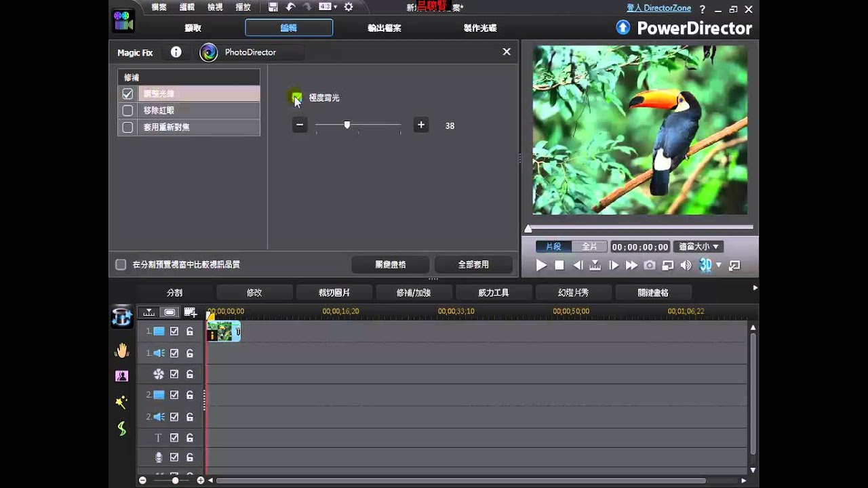868x488 pixels.
Task: Open the Magic Cut portrait icon
Action: 122,376
